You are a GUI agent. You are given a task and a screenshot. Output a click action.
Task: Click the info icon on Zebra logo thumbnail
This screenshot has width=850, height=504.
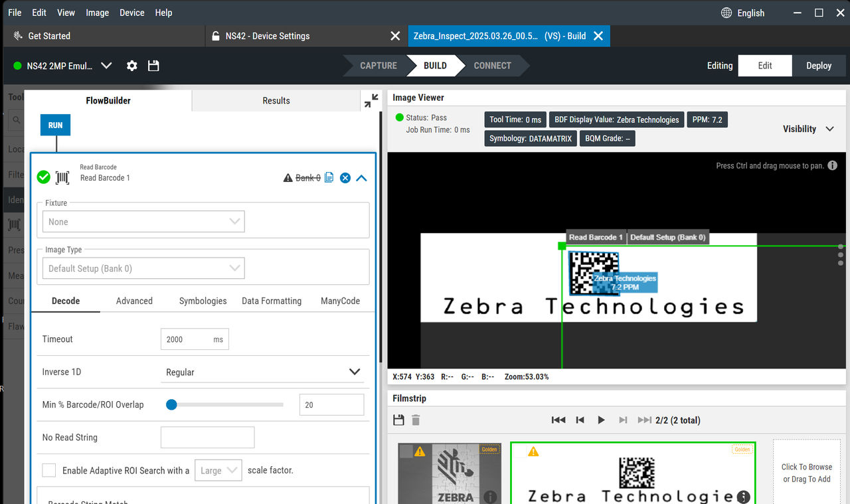(491, 497)
